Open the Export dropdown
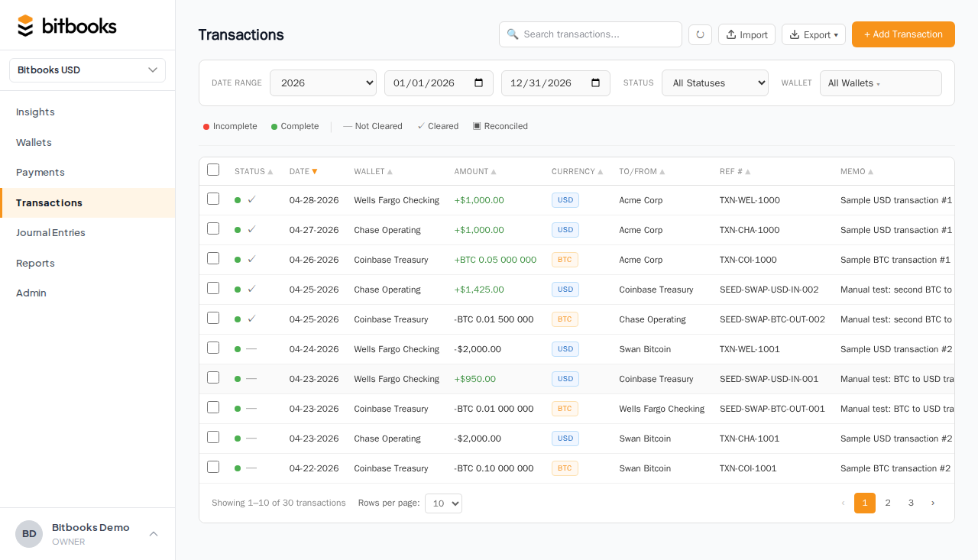 pos(814,34)
